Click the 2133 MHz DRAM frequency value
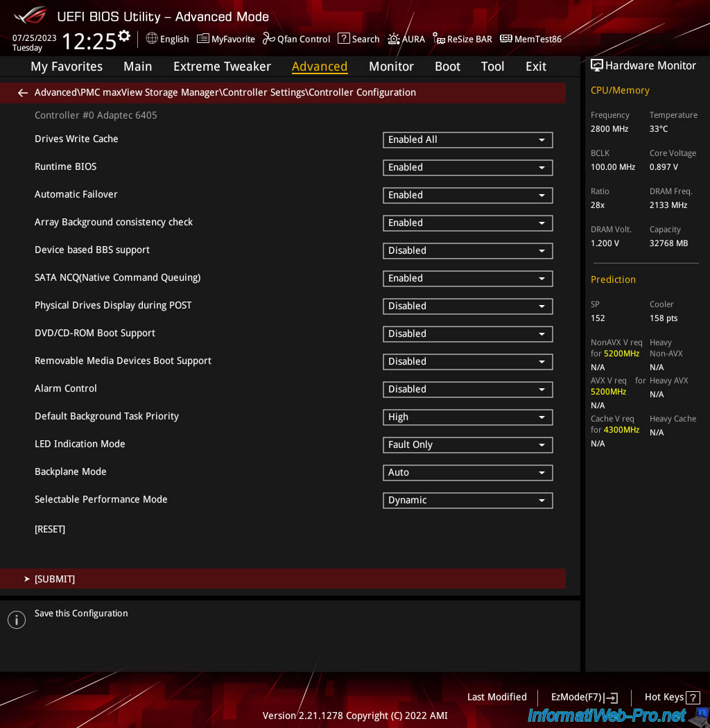Screen dimensions: 710x728 (x=668, y=205)
